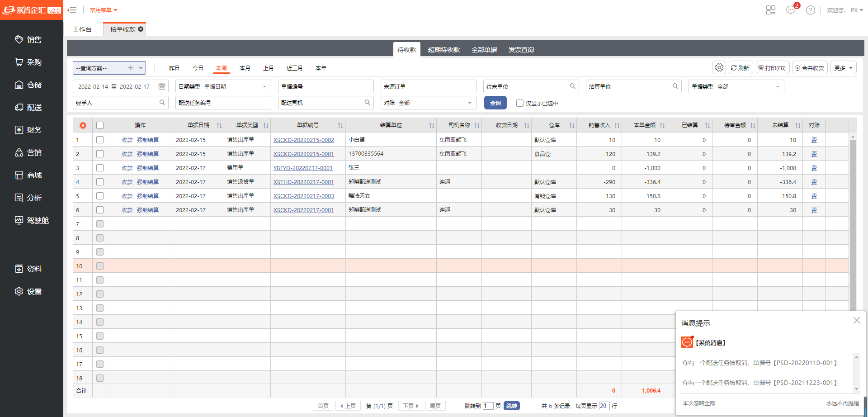Image resolution: width=868 pixels, height=417 pixels.
Task: Click the settings gear beside 刷新
Action: click(719, 68)
